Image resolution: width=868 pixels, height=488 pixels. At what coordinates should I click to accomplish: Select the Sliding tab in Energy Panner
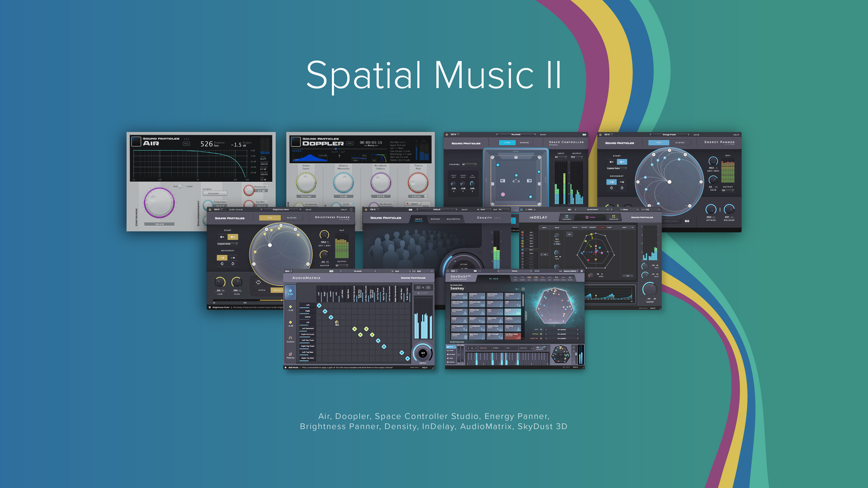tap(680, 143)
